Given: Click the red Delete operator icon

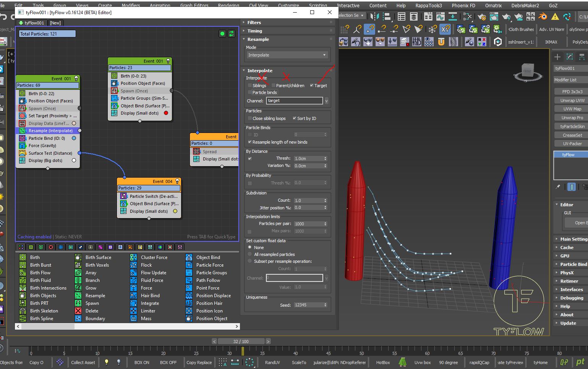Looking at the screenshot, I should (x=78, y=311).
